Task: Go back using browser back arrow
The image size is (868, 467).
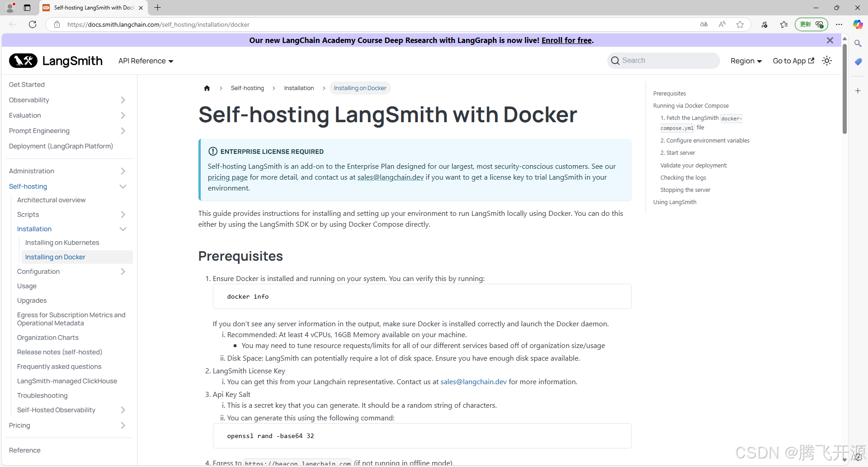Action: (x=13, y=24)
